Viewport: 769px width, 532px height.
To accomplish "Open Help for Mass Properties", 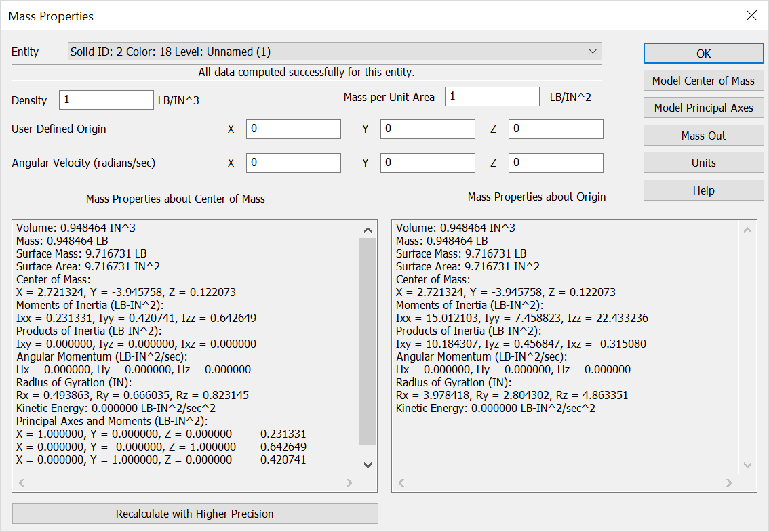I will [x=703, y=190].
